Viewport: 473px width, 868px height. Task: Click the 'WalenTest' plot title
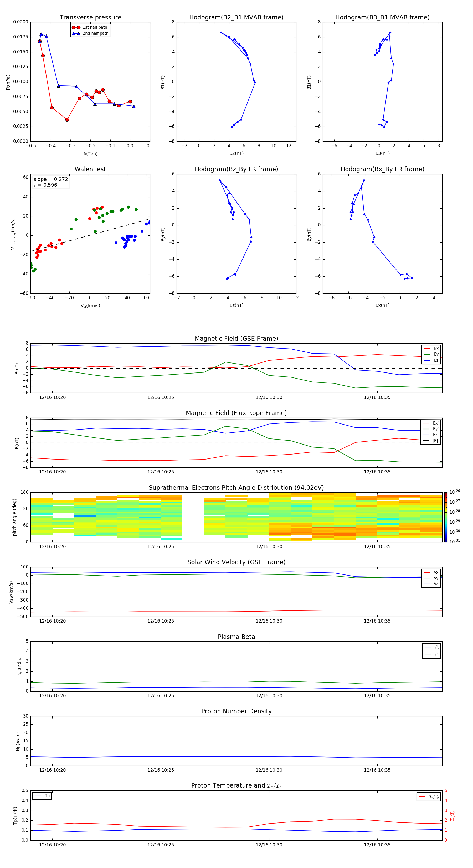coord(90,169)
